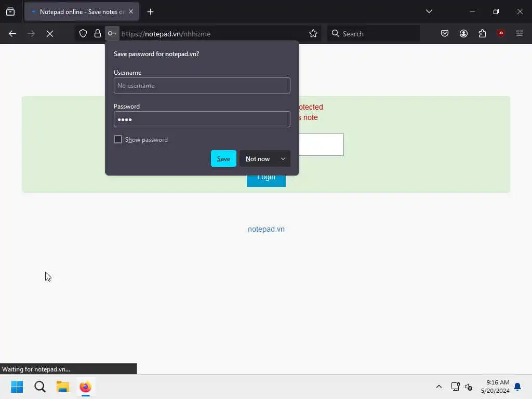
Task: Open the Windows Start menu
Action: pyautogui.click(x=17, y=387)
